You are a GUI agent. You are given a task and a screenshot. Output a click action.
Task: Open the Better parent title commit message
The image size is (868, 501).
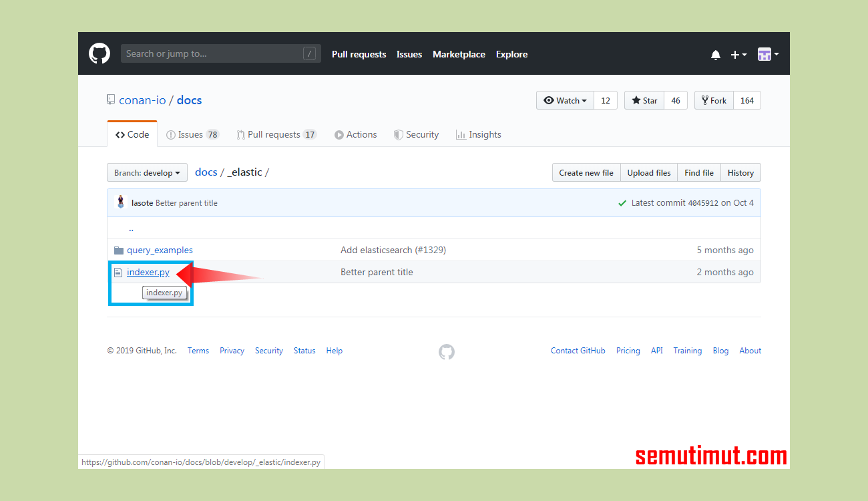[186, 203]
